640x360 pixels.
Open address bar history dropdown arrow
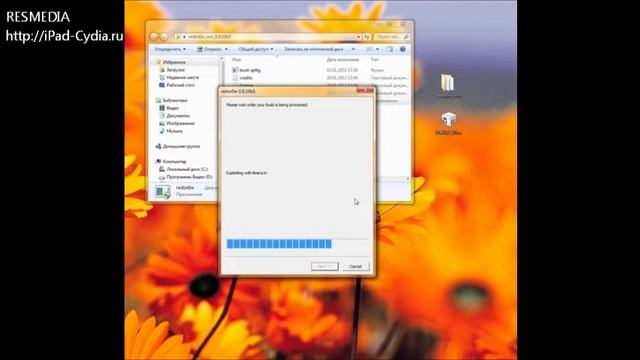[358, 37]
